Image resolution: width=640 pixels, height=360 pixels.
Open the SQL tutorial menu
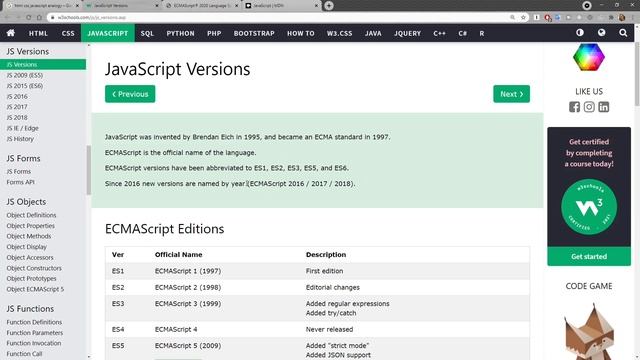[x=147, y=33]
